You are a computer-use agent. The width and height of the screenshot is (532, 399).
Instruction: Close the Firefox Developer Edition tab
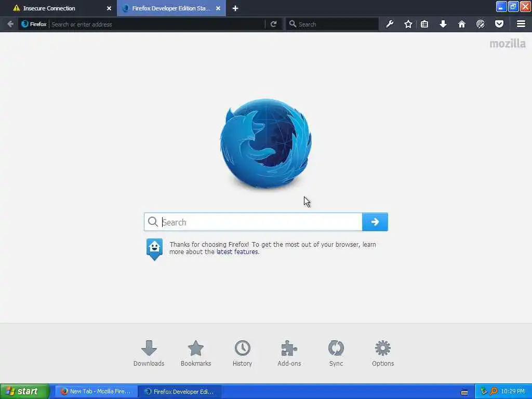click(x=218, y=8)
